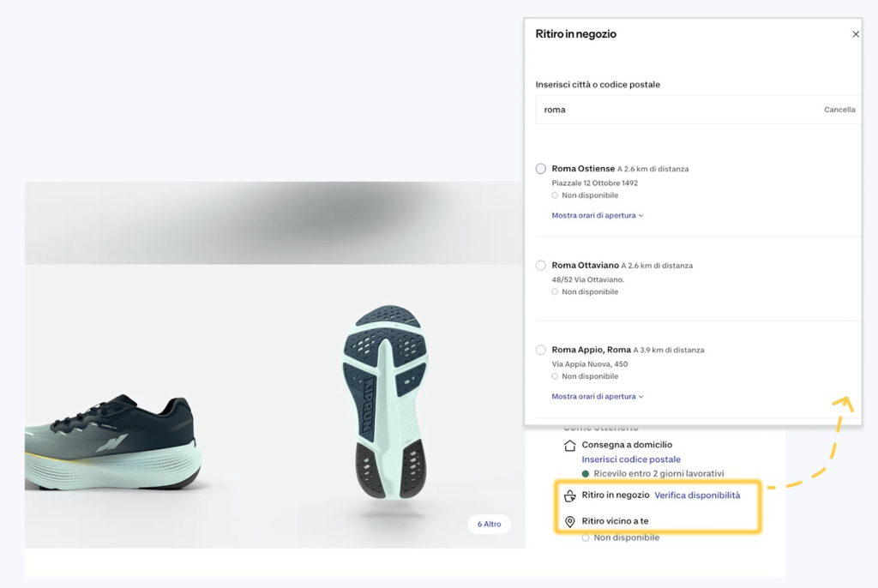Open the Verifica disponibilità link
The height and width of the screenshot is (588, 878).
pyautogui.click(x=699, y=495)
